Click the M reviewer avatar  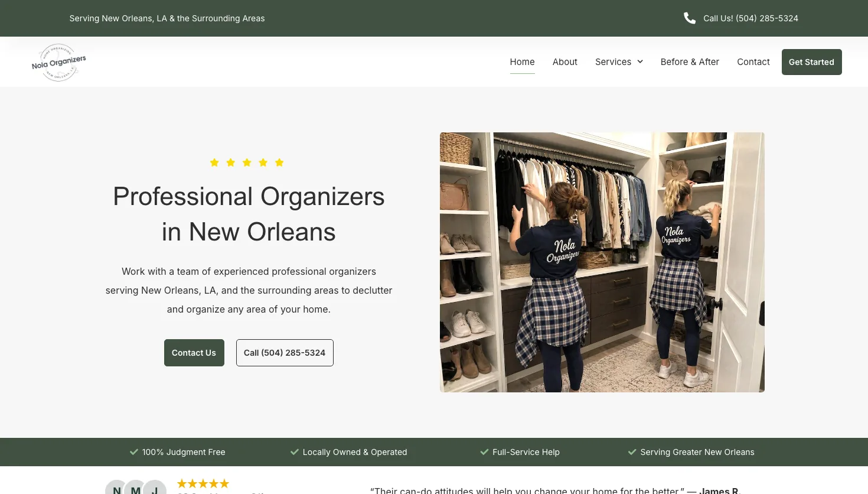pos(136,487)
